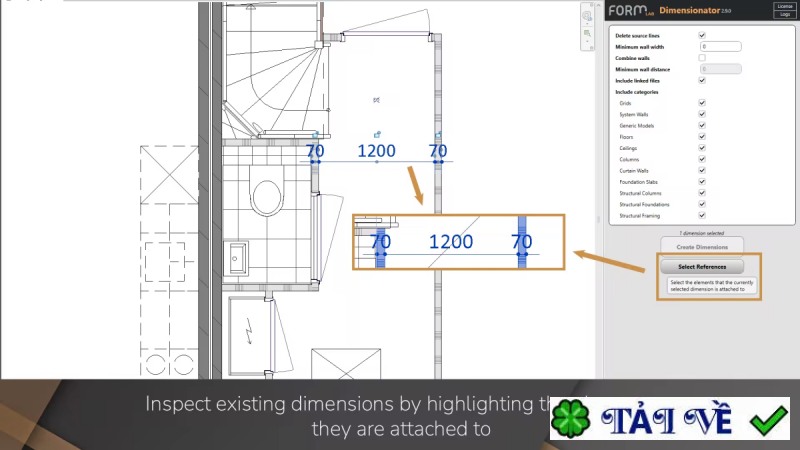Toggle the EQ equality constraint symbol
The width and height of the screenshot is (800, 450).
click(x=377, y=100)
